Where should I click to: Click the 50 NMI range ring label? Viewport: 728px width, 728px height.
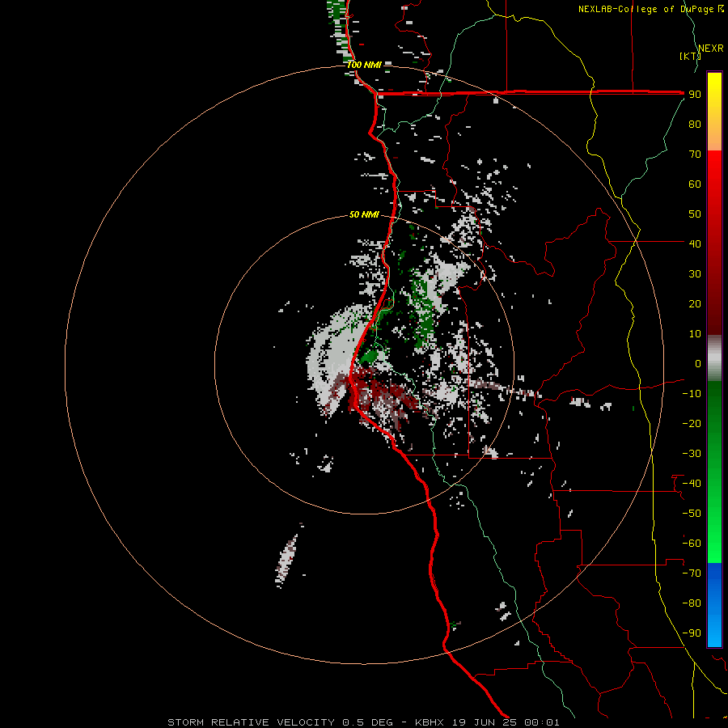[364, 214]
